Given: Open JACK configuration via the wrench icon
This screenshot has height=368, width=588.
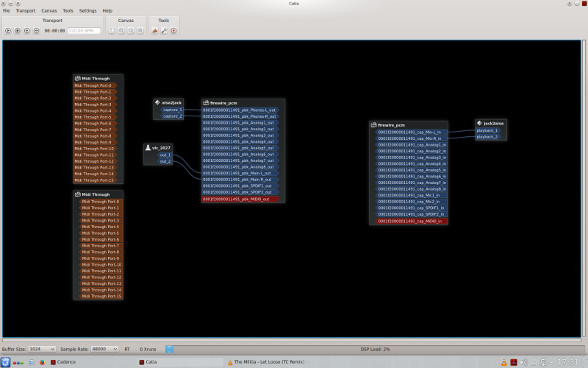Looking at the screenshot, I should pyautogui.click(x=164, y=31).
